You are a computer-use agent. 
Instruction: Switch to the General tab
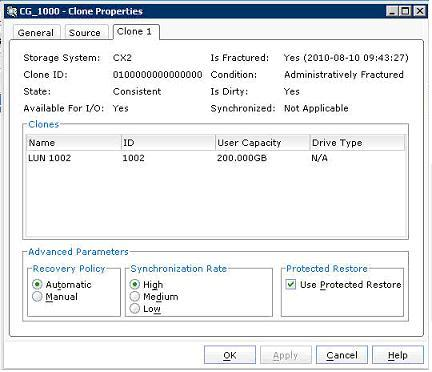click(x=36, y=33)
